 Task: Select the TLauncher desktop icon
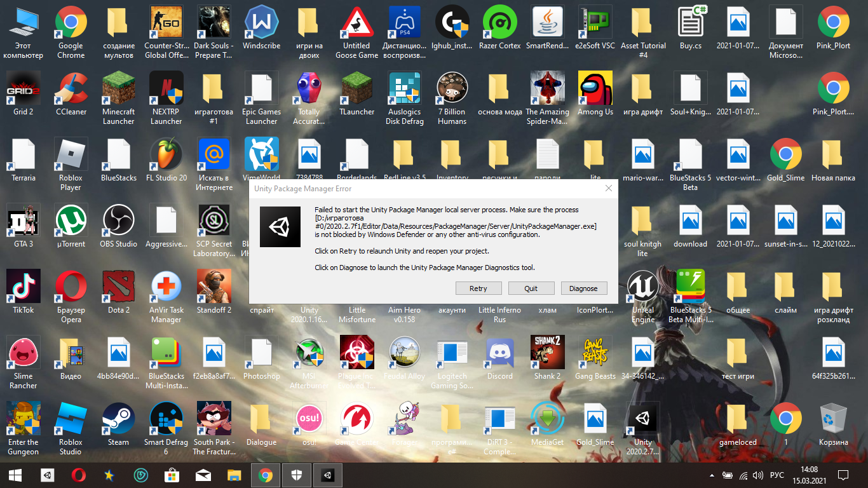click(x=356, y=94)
